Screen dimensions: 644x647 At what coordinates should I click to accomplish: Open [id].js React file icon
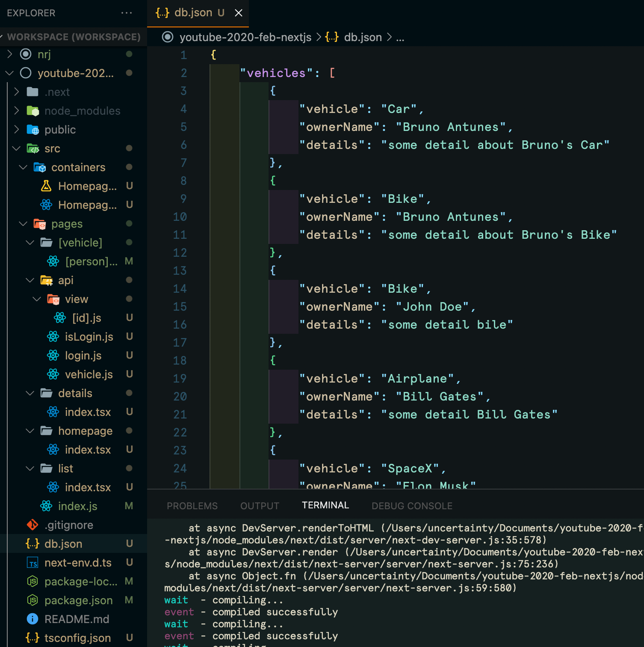pyautogui.click(x=60, y=318)
